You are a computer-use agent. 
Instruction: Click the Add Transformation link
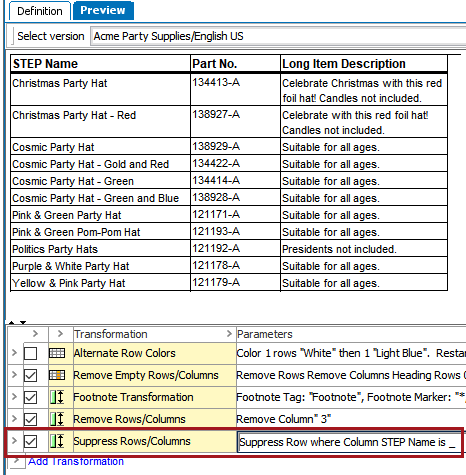(x=76, y=461)
